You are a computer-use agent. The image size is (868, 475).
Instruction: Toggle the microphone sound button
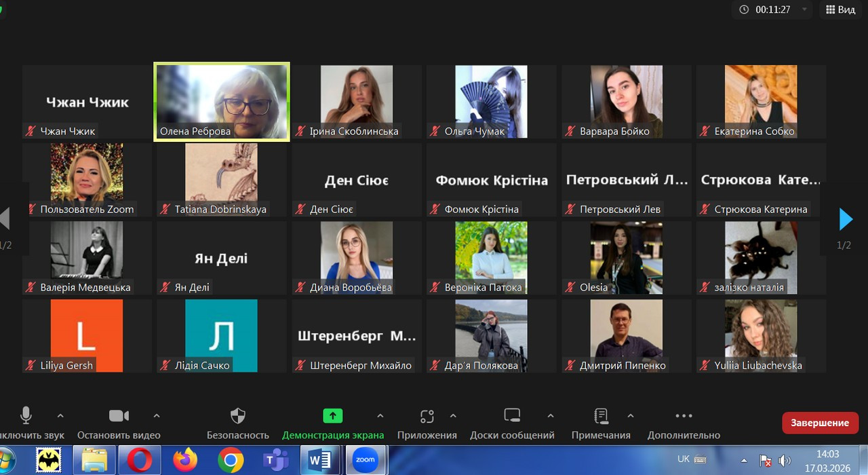pos(26,416)
